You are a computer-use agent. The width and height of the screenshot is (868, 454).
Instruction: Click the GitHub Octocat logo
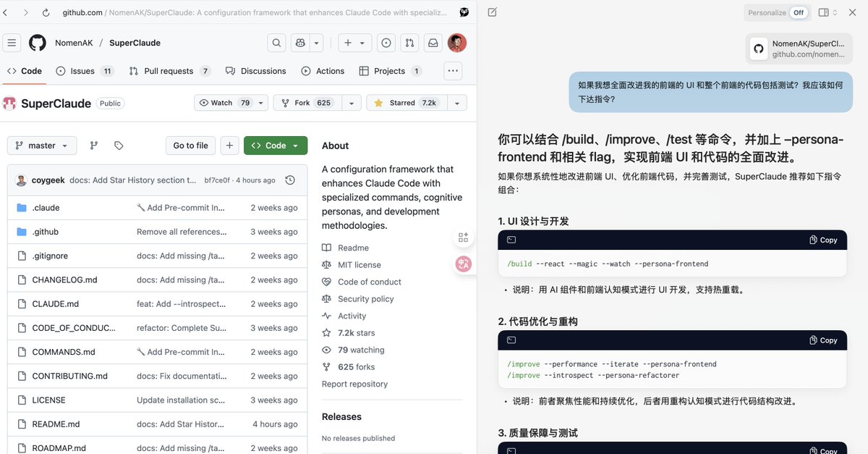38,43
